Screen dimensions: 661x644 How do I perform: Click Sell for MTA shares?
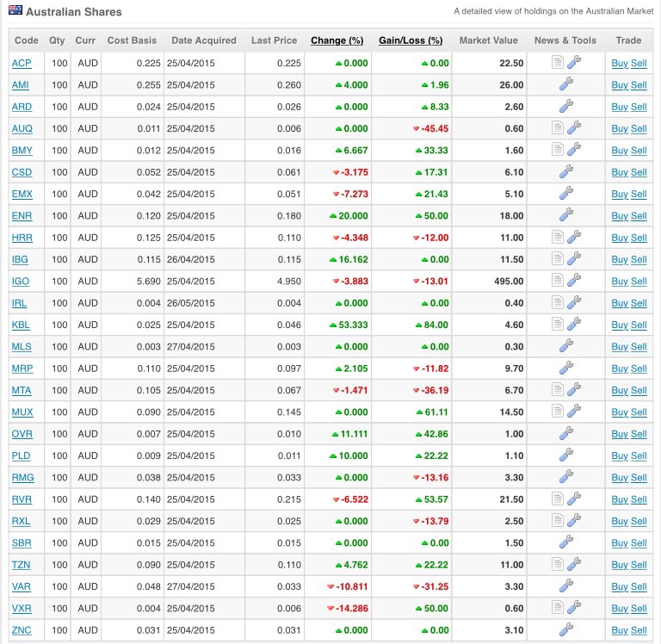(x=639, y=390)
